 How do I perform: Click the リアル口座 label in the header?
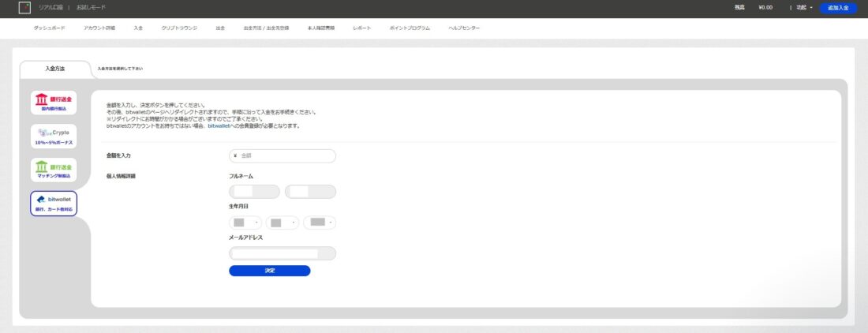[x=51, y=8]
